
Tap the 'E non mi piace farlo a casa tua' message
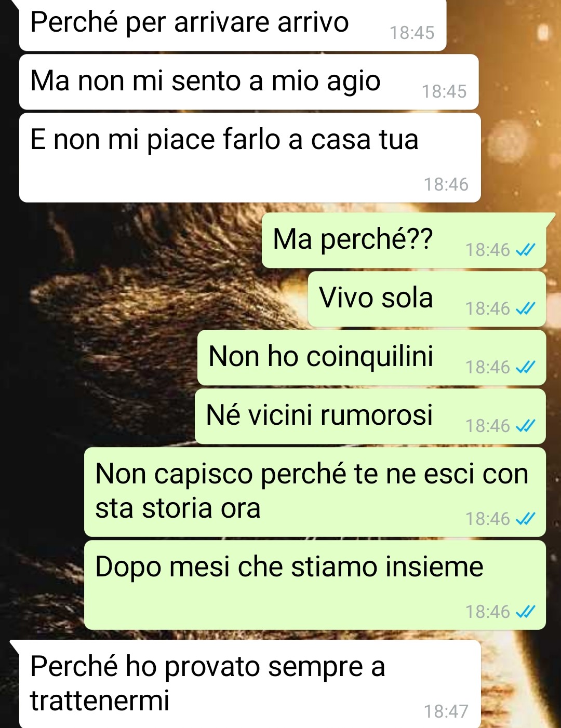point(250,158)
